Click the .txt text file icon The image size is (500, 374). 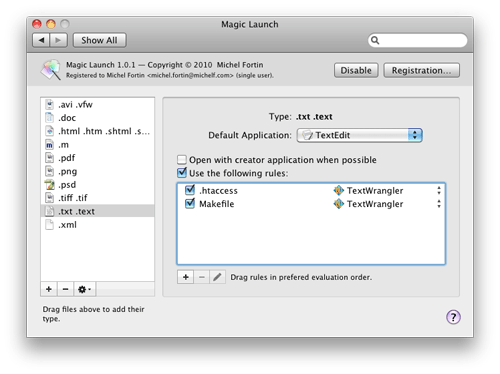tap(49, 211)
